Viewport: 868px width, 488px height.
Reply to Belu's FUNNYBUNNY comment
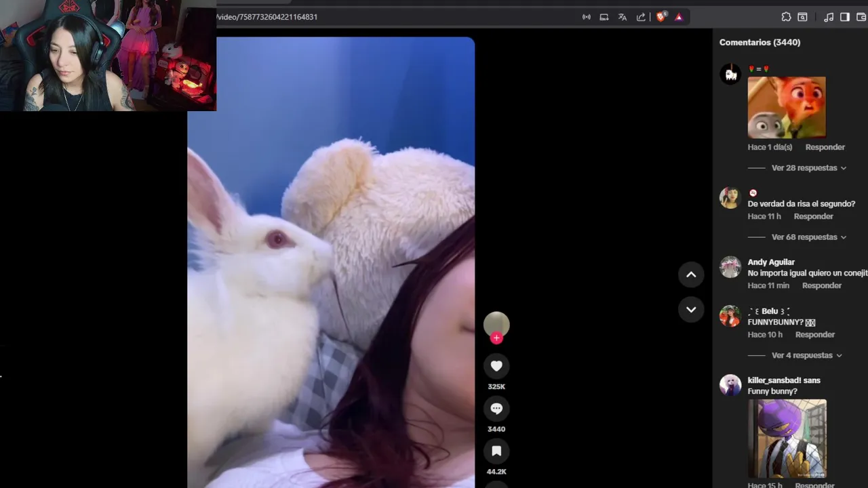[x=815, y=335]
